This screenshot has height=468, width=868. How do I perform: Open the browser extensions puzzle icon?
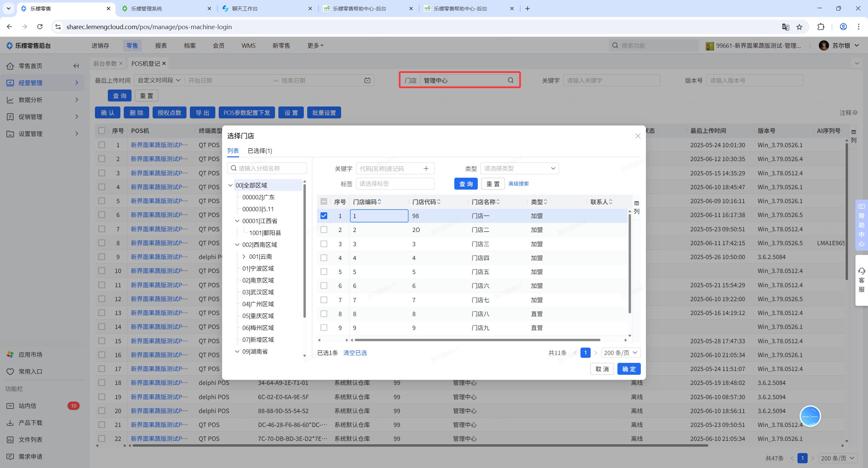coord(821,27)
